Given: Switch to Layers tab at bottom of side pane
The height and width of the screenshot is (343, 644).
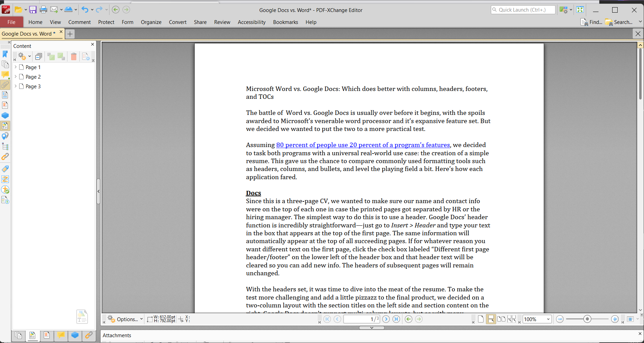Looking at the screenshot, I should click(75, 335).
